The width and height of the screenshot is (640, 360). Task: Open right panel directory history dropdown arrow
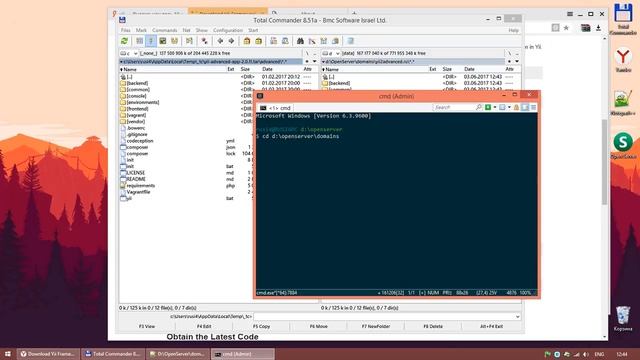pos(517,61)
